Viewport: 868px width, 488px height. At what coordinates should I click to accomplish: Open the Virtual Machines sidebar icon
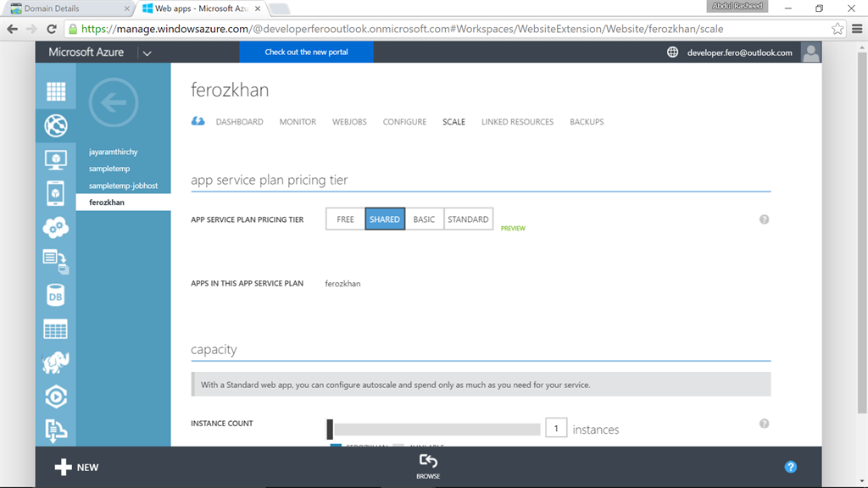tap(56, 160)
